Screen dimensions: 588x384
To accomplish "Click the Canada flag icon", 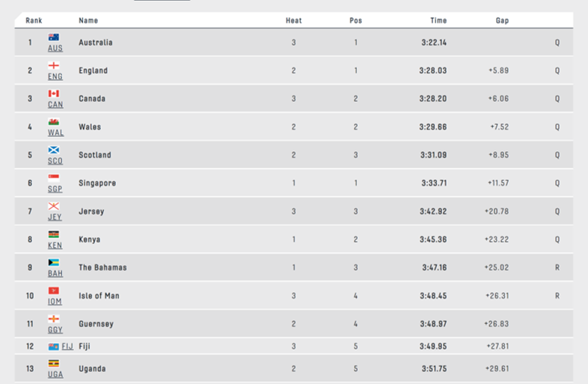I will 54,94.
